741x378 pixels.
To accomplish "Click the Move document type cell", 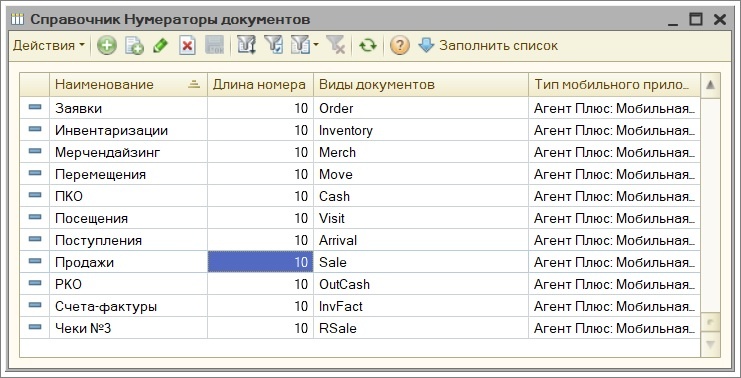I will [x=421, y=174].
